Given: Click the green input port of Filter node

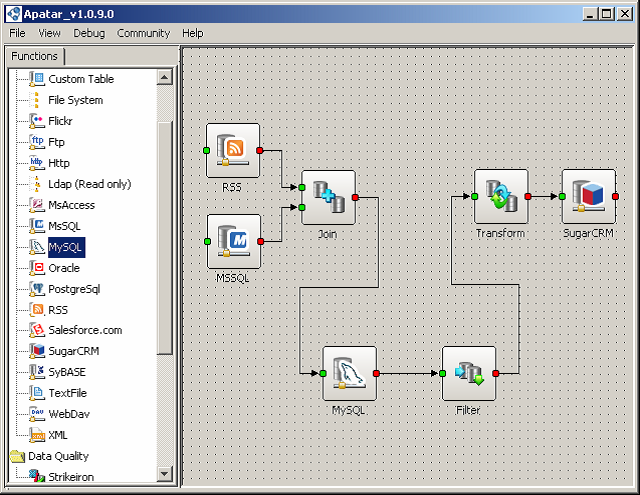Looking at the screenshot, I should pos(442,373).
